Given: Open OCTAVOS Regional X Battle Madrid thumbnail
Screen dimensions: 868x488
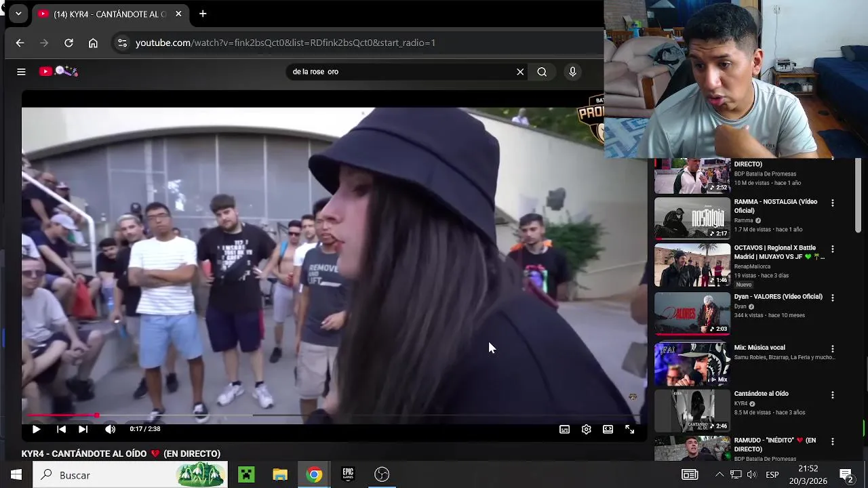Looking at the screenshot, I should click(x=692, y=265).
